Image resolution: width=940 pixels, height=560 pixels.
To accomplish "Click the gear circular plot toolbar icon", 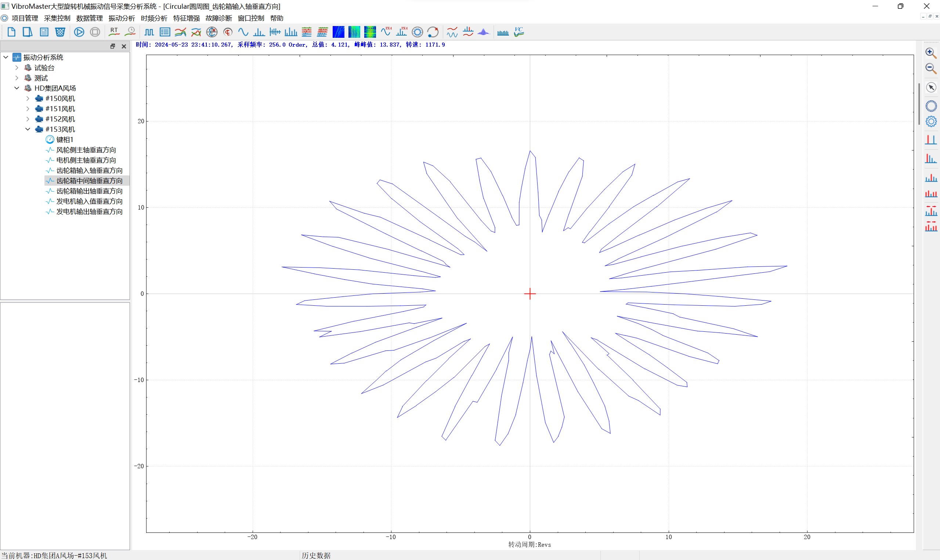I will pyautogui.click(x=417, y=32).
